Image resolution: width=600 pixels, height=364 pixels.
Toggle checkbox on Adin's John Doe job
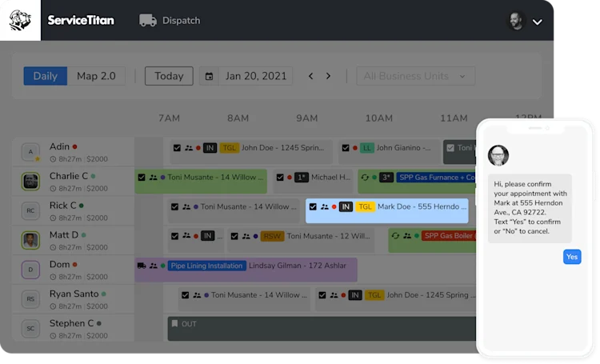point(177,148)
